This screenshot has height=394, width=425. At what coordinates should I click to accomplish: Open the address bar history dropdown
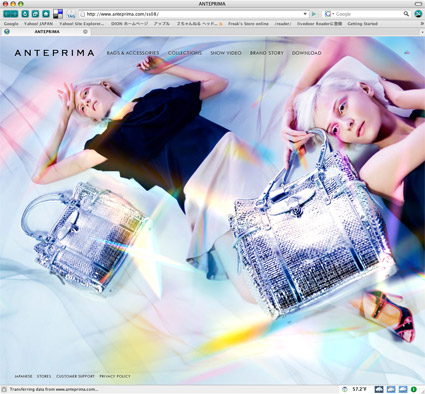pos(305,14)
